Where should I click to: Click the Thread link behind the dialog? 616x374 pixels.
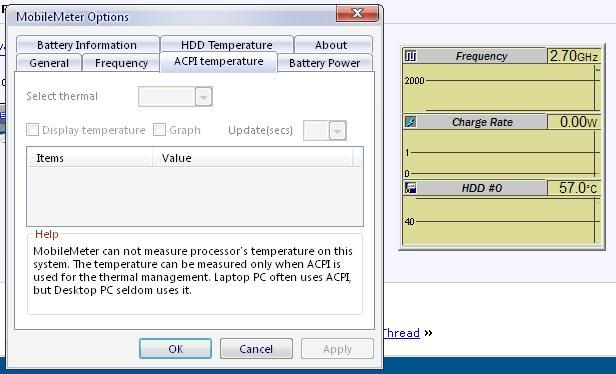(x=401, y=333)
